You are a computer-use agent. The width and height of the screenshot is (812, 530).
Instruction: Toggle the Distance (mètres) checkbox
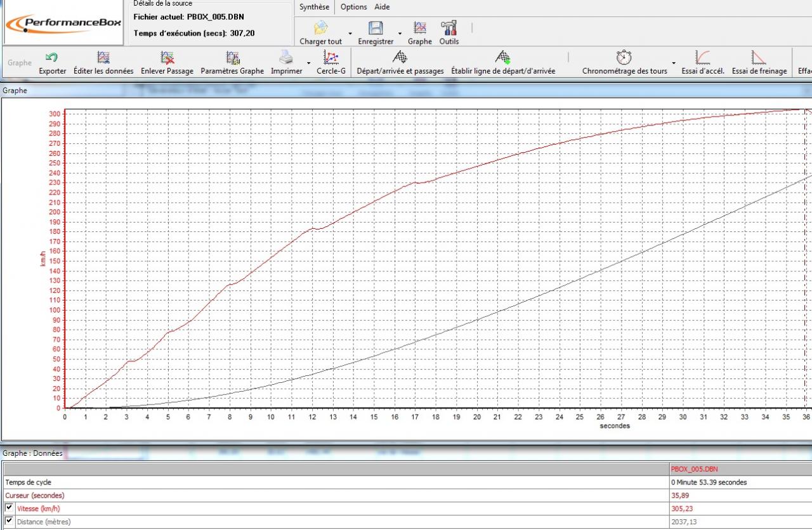coord(9,521)
